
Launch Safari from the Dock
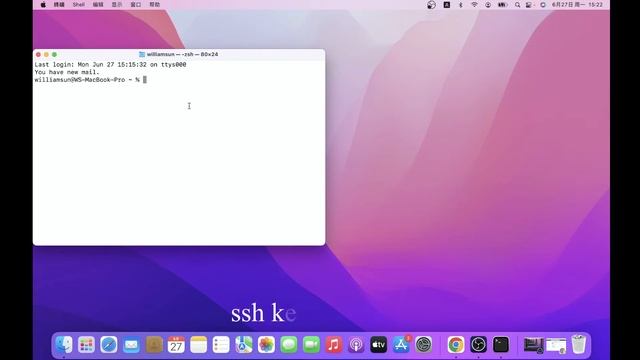(109, 345)
